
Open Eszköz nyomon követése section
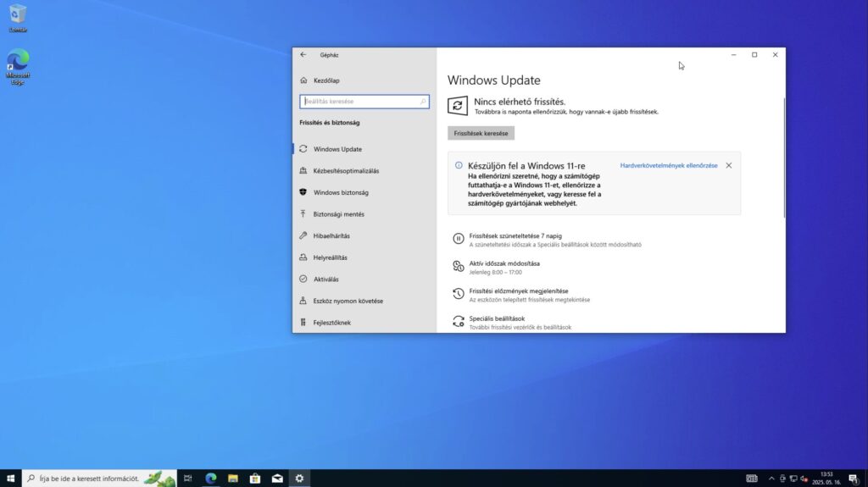348,301
